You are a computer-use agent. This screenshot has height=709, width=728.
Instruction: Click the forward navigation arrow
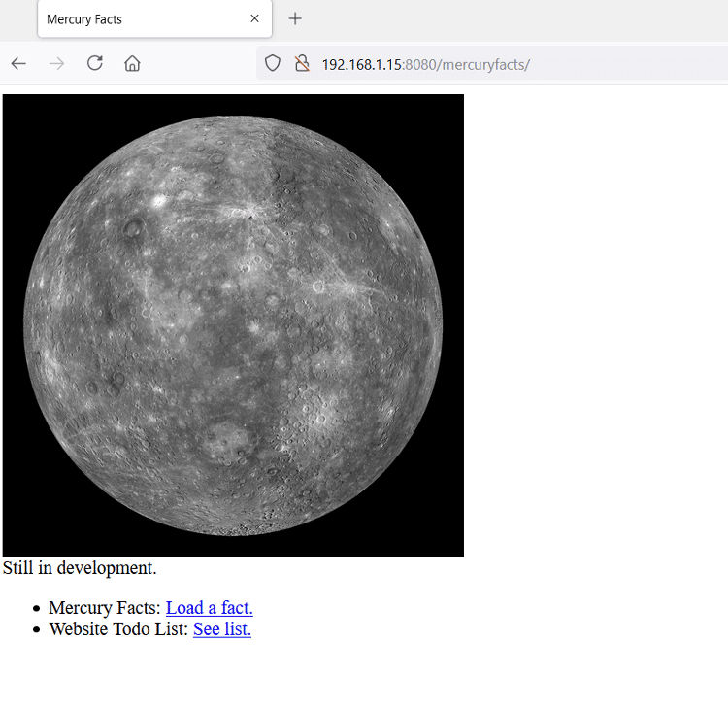click(x=56, y=64)
